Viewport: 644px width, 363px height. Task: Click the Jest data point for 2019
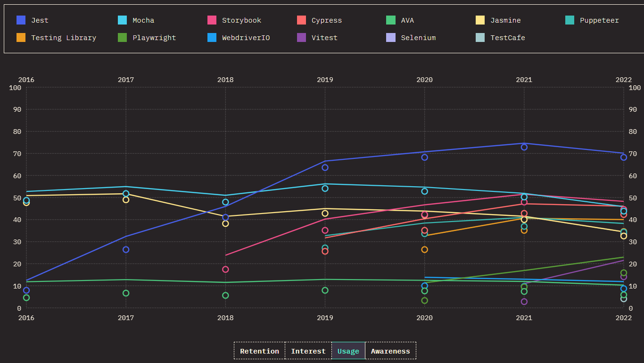(x=325, y=167)
